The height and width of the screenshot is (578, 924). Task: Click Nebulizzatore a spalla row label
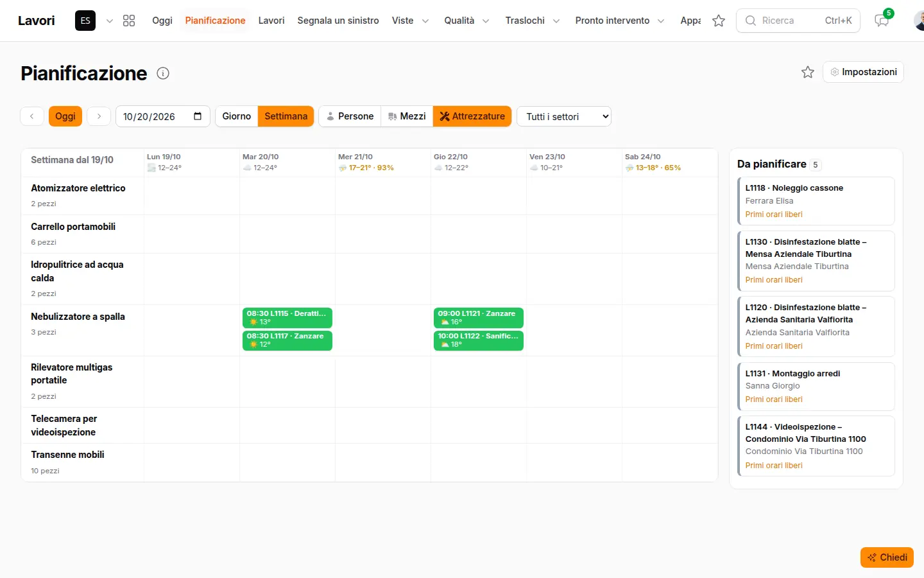[78, 317]
